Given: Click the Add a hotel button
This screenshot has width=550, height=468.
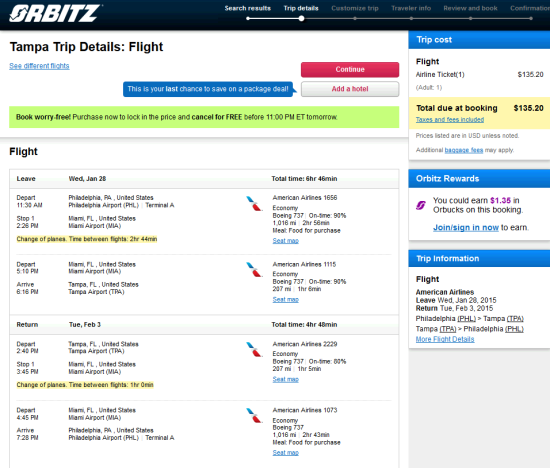Looking at the screenshot, I should click(x=350, y=89).
